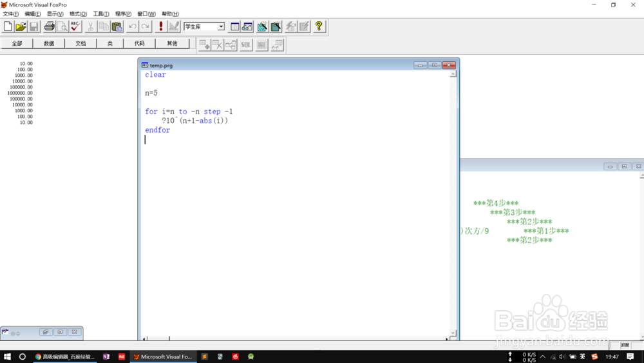Save the program with the floppy disk icon
Screen dimensions: 644x363
33,26
